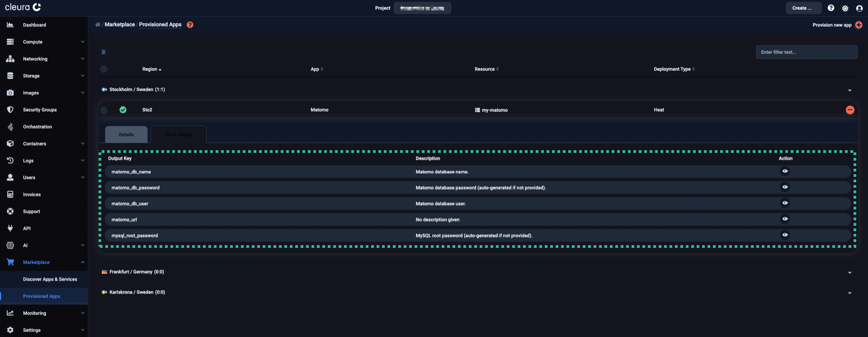Viewport: 868px width, 337px height.
Task: Sort the table by Region
Action: (152, 69)
